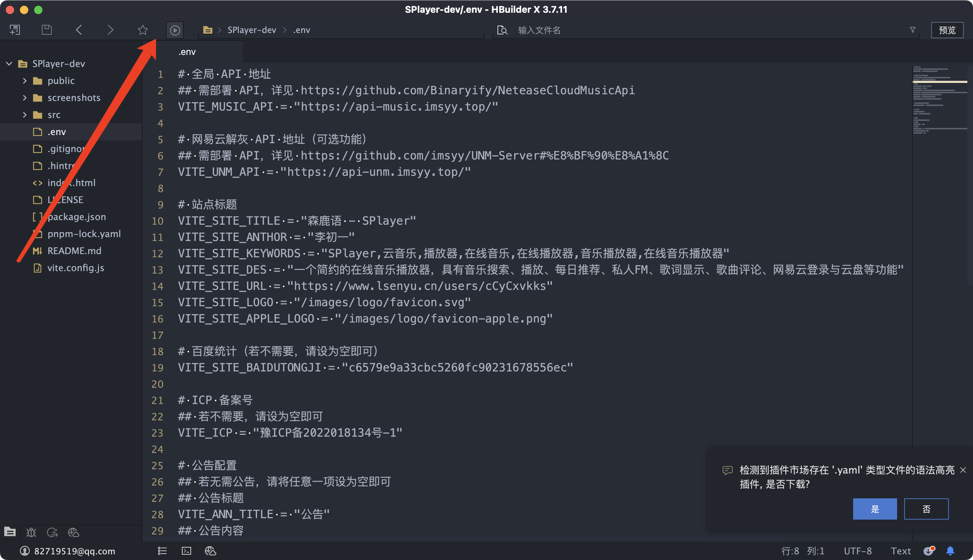This screenshot has height=560, width=973.
Task: Go forward with right arrow icon
Action: (110, 30)
